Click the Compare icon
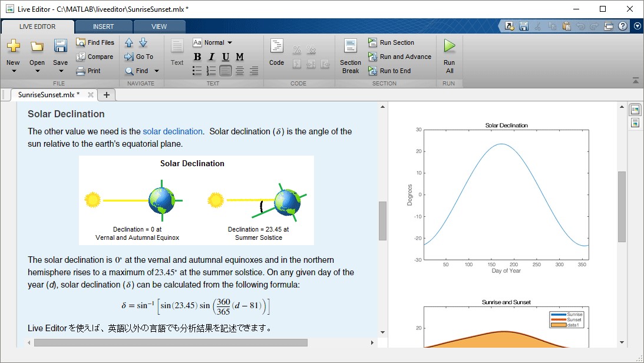This screenshot has width=644, height=363. [95, 57]
